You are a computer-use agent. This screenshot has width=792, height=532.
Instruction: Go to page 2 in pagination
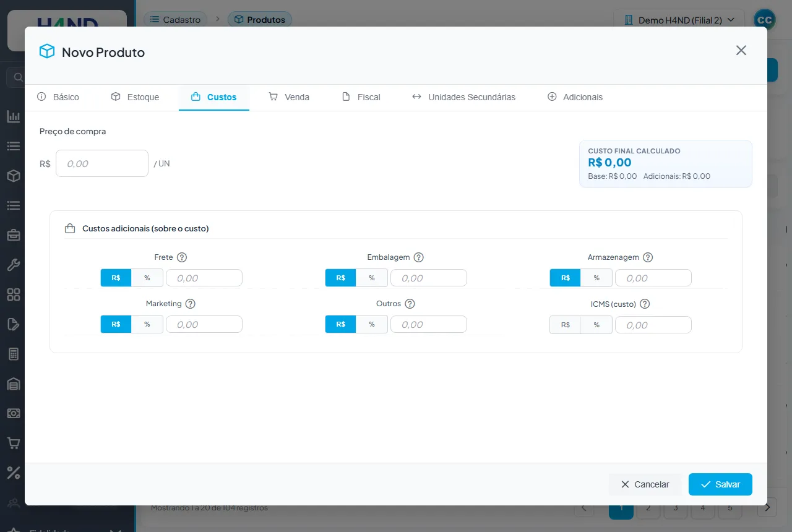click(648, 508)
